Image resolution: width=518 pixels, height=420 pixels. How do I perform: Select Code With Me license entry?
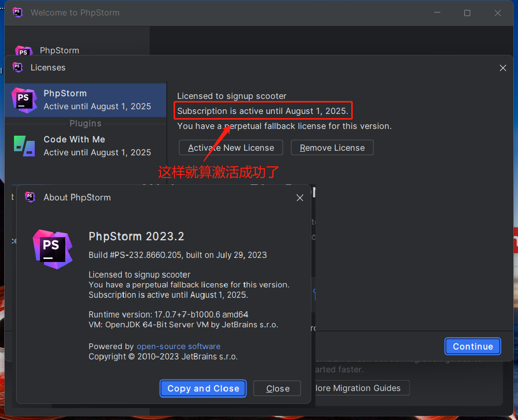click(85, 146)
